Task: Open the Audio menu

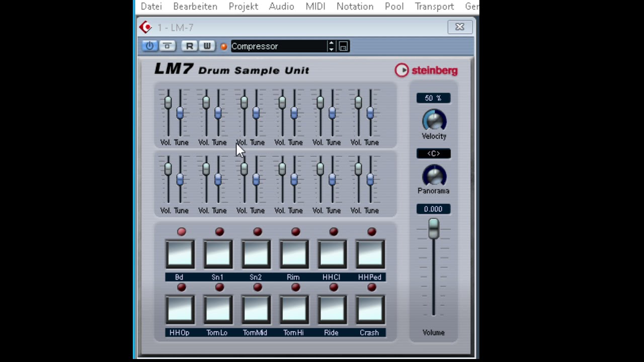Action: pos(282,7)
